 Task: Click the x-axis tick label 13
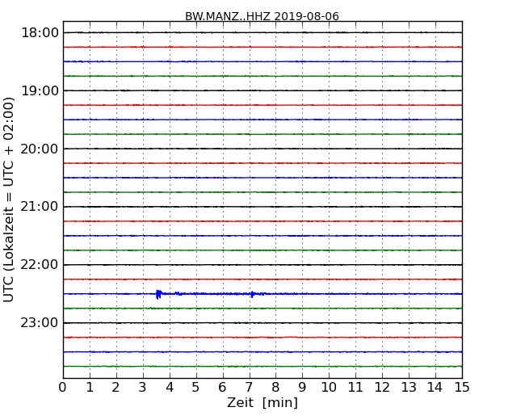pos(409,387)
